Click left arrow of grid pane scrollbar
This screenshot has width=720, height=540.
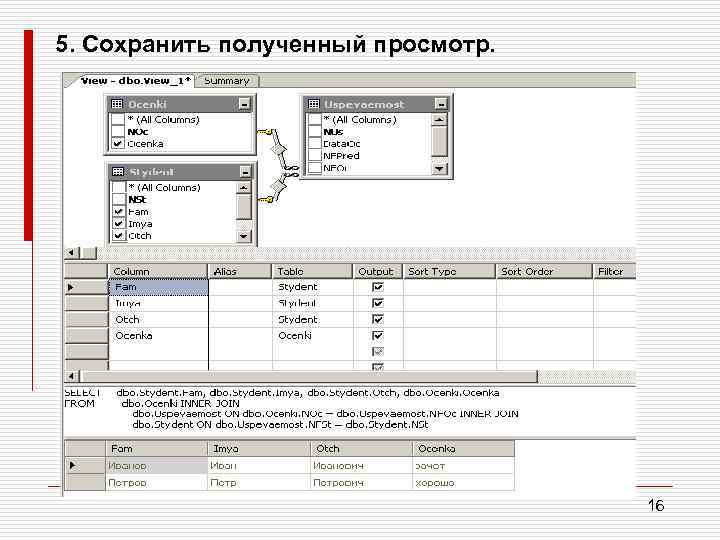pyautogui.click(x=72, y=377)
